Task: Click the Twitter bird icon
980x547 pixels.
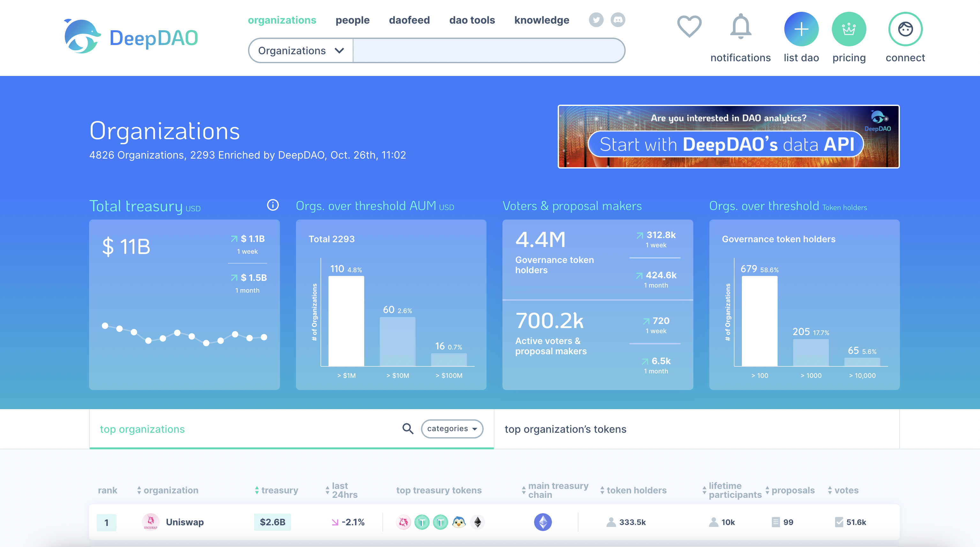Action: click(596, 19)
